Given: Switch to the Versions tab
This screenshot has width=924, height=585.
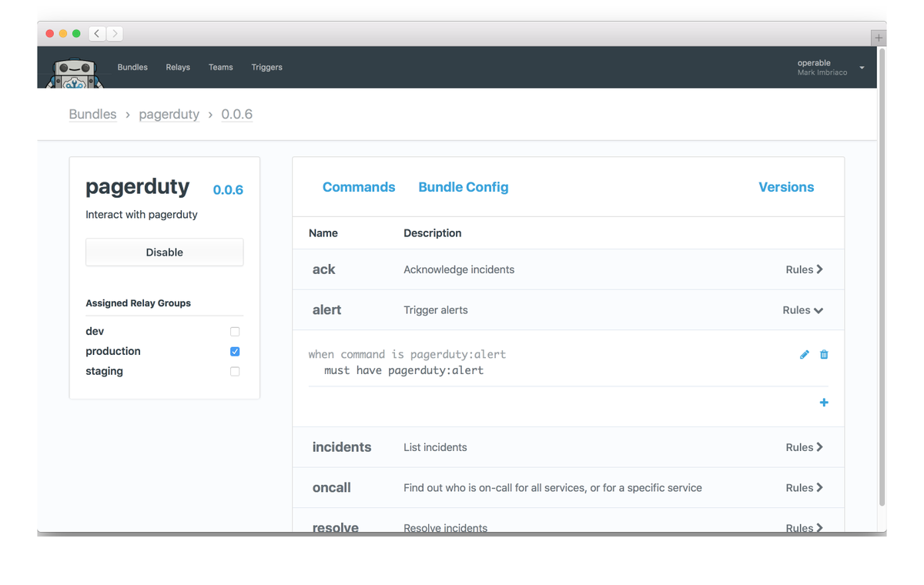Looking at the screenshot, I should coord(786,187).
